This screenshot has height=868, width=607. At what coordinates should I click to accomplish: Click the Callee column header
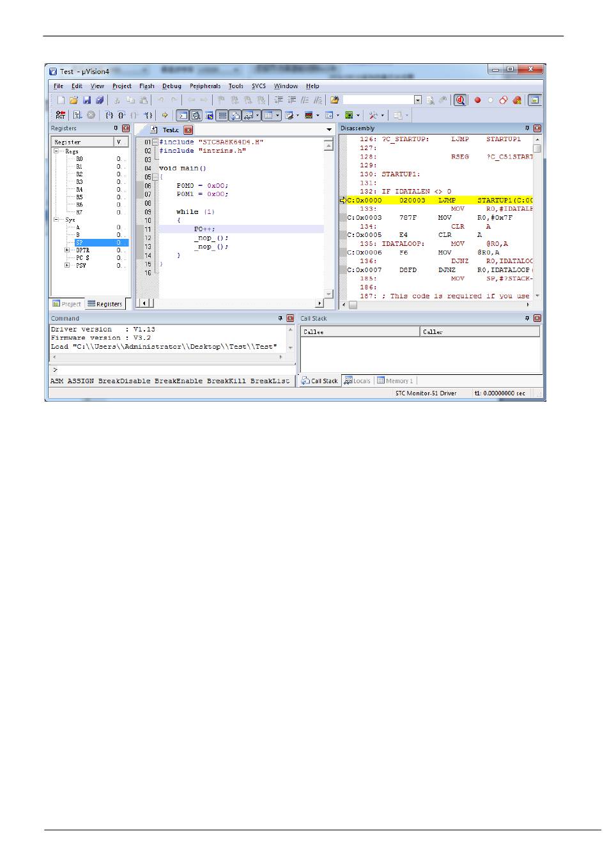pyautogui.click(x=360, y=331)
